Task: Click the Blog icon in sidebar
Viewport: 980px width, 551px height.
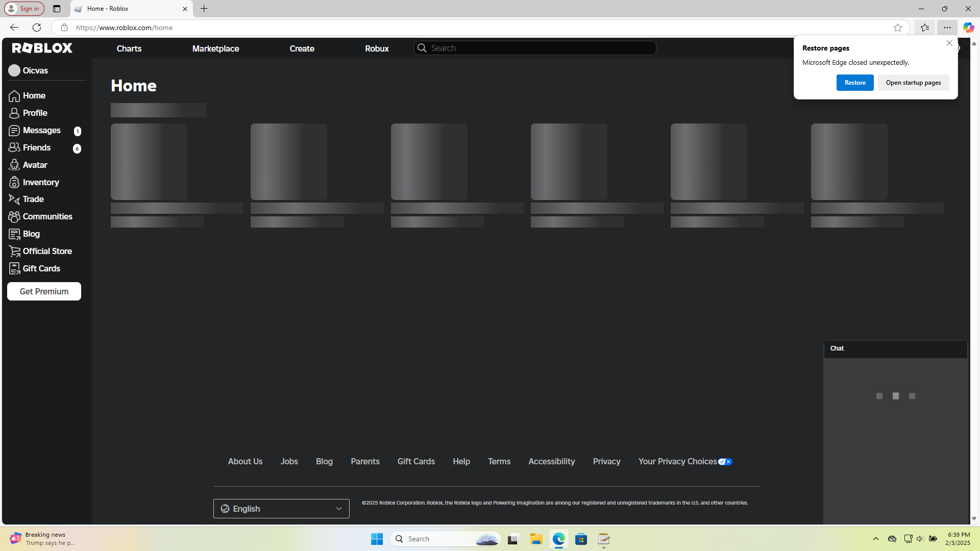Action: pos(14,234)
